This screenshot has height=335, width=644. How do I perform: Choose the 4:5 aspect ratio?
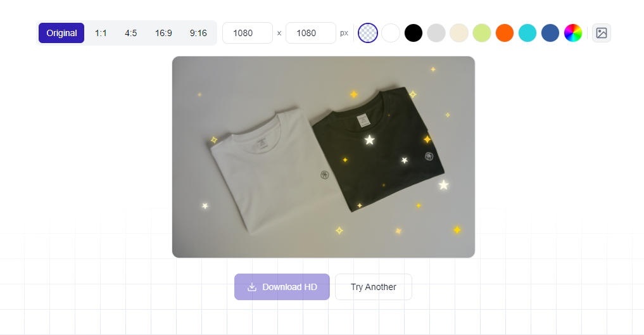click(x=130, y=33)
